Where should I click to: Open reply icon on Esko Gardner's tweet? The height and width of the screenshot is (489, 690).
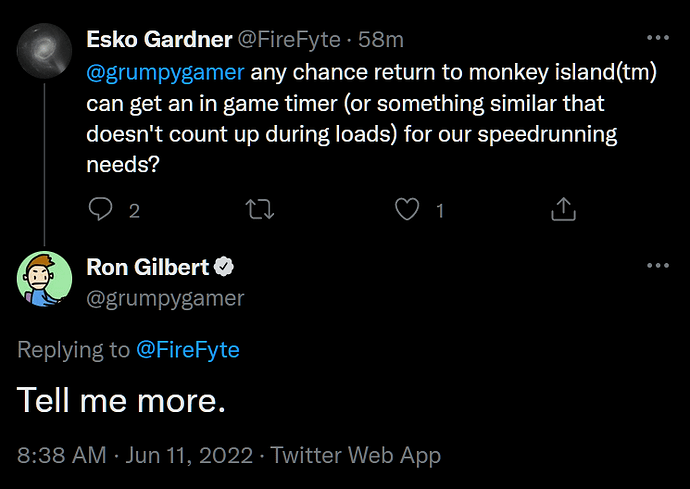pyautogui.click(x=100, y=209)
